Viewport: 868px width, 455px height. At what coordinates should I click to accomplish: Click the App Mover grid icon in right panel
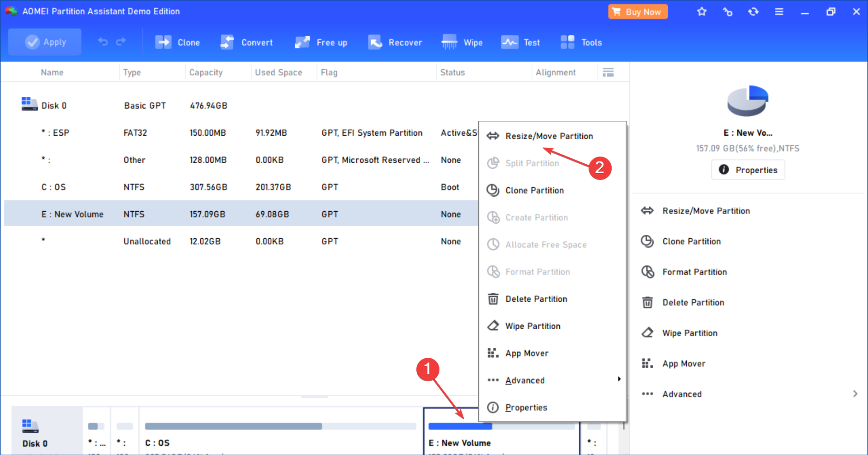pyautogui.click(x=647, y=363)
